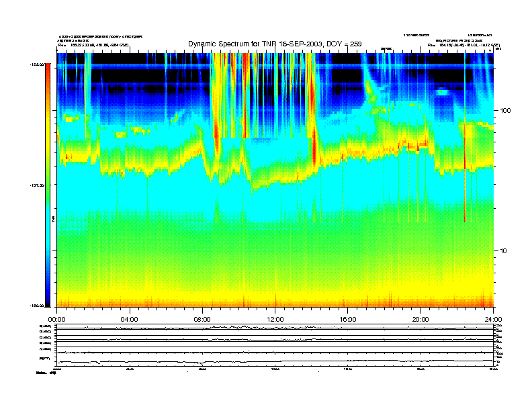Click the "-125.00" colorbar top value
Screen dimensions: 532x411
pos(37,64)
